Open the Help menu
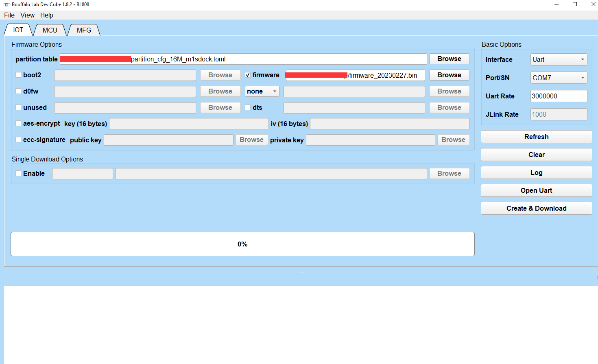The height and width of the screenshot is (364, 598). [46, 15]
